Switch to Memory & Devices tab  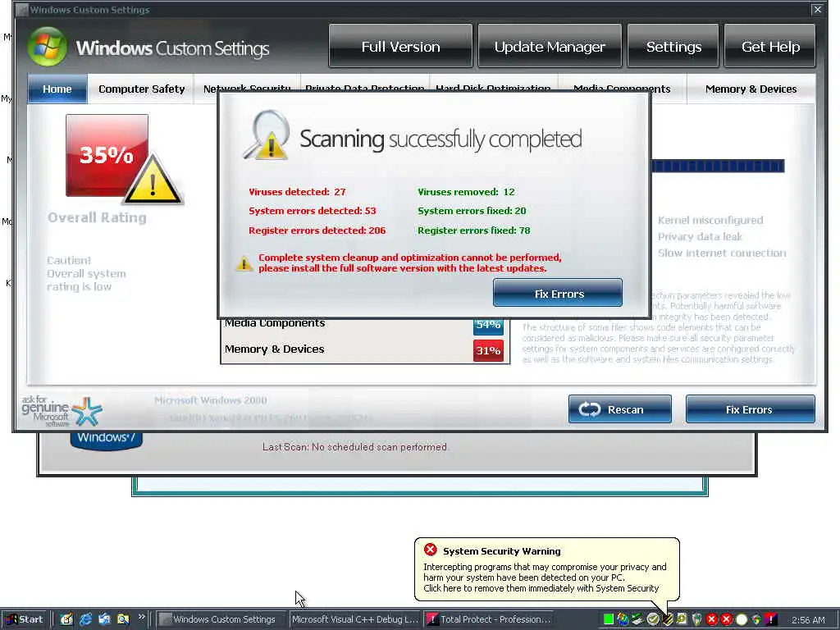pyautogui.click(x=751, y=89)
